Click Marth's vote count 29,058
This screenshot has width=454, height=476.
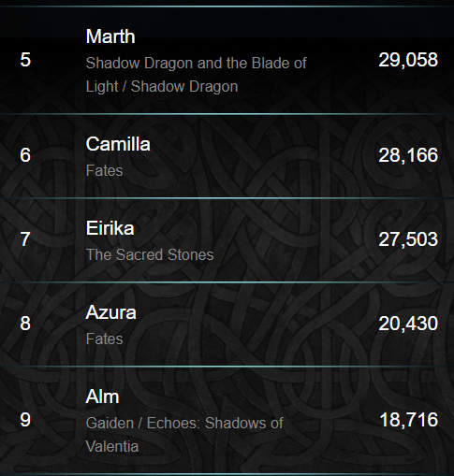(x=408, y=60)
